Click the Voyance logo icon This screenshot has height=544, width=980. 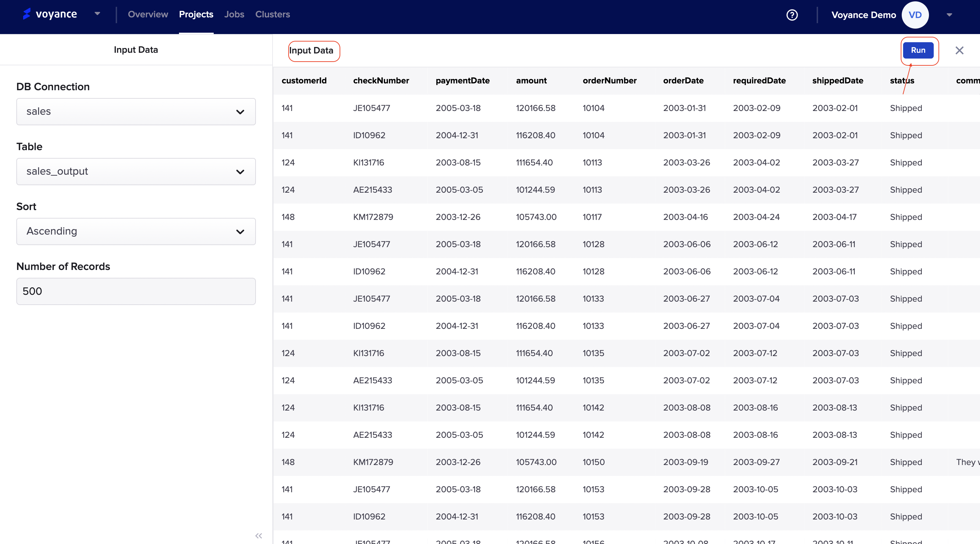pos(27,14)
